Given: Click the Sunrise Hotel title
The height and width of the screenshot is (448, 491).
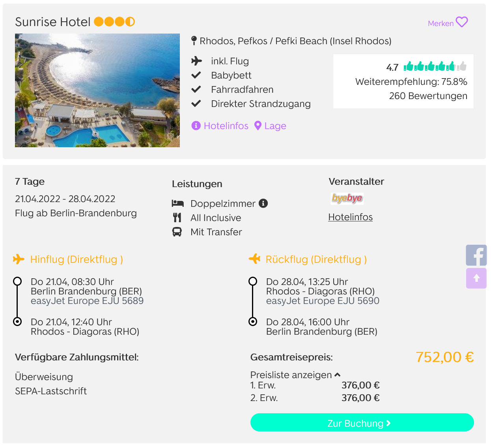Looking at the screenshot, I should pos(53,22).
